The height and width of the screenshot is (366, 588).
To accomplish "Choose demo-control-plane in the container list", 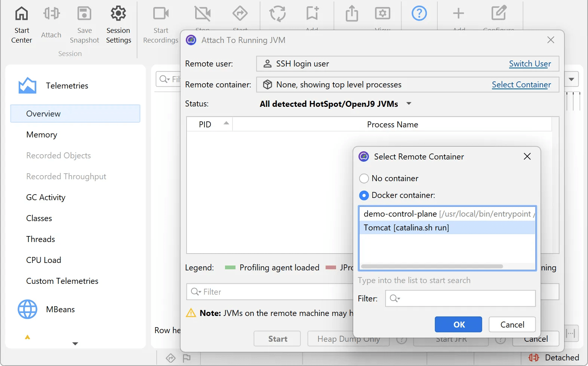I will point(447,214).
